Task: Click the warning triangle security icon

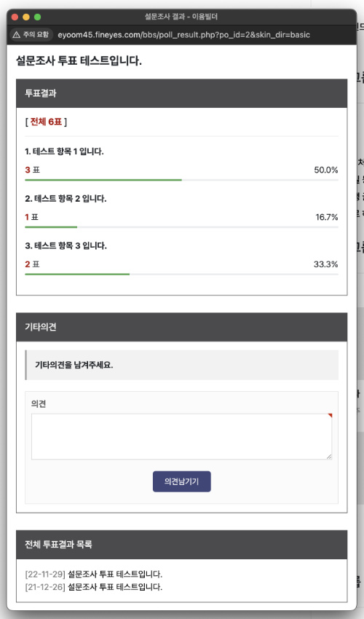Action: click(x=17, y=35)
